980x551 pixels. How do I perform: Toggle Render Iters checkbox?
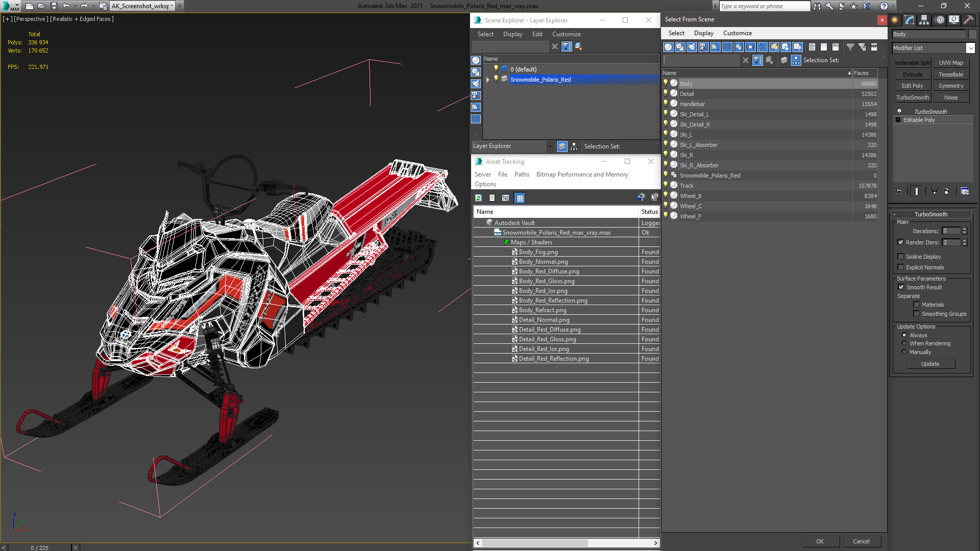900,242
